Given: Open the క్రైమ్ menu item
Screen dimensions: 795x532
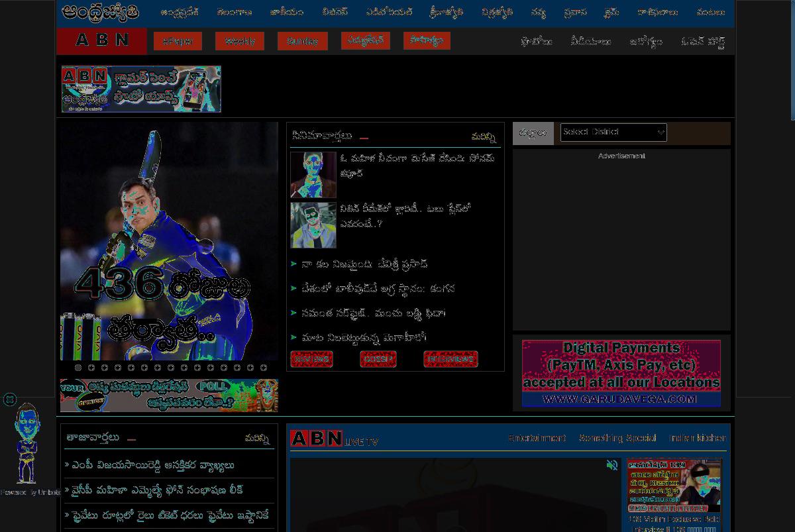Looking at the screenshot, I should 611,13.
